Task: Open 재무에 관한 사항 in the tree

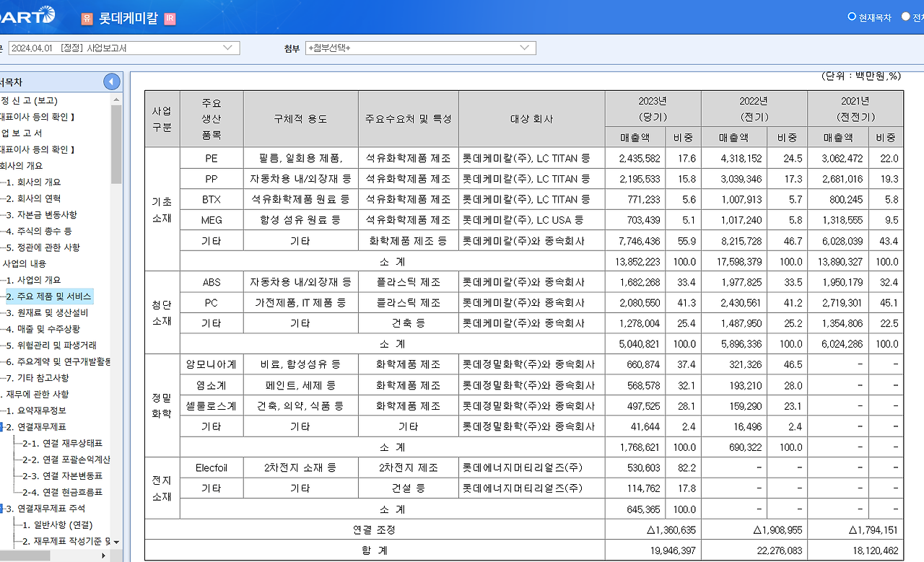Action: pos(36,395)
